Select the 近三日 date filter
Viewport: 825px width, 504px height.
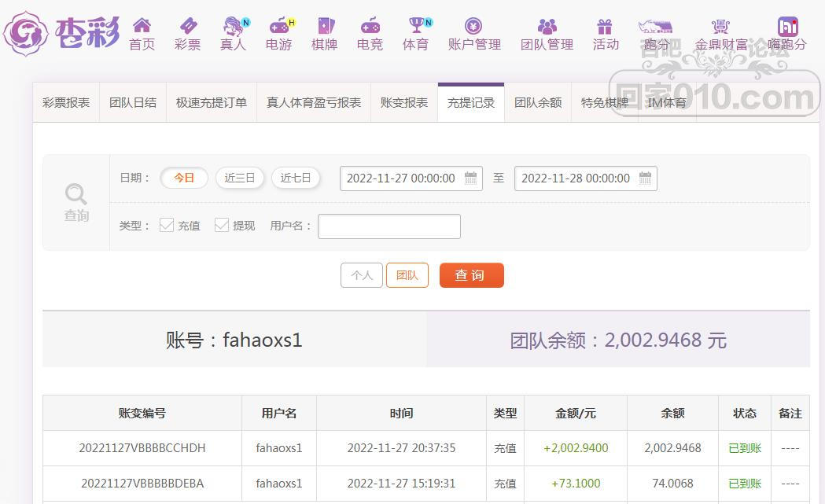click(x=239, y=178)
